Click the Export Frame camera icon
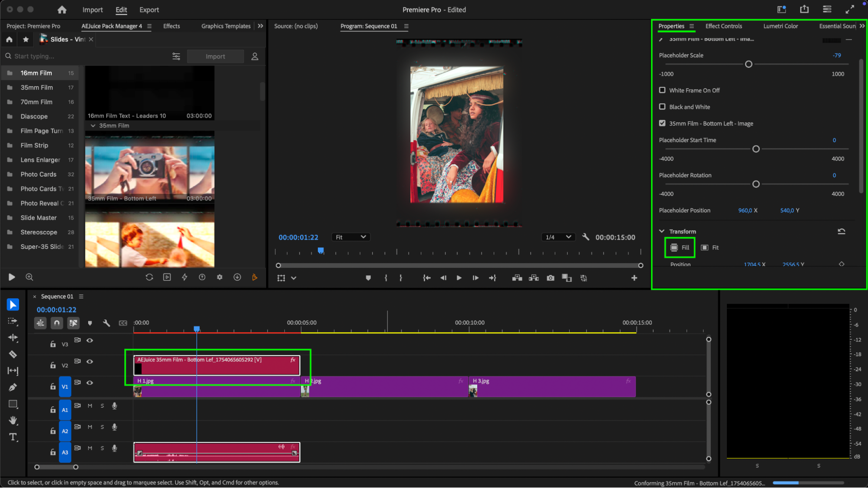The image size is (868, 488). tap(551, 278)
